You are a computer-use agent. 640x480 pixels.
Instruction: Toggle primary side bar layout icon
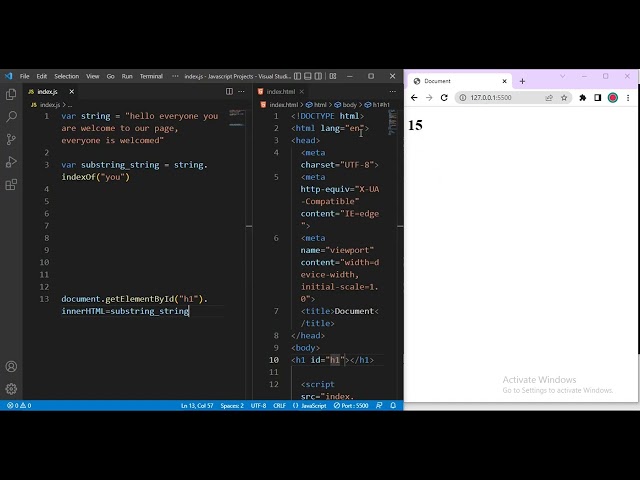coord(298,76)
